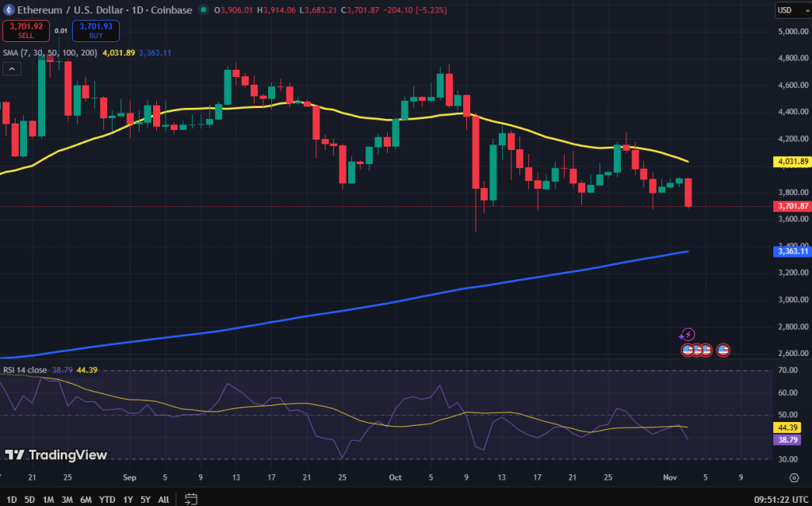Switch to the 5D tab
Screen dimensions: 812x506
click(x=28, y=500)
